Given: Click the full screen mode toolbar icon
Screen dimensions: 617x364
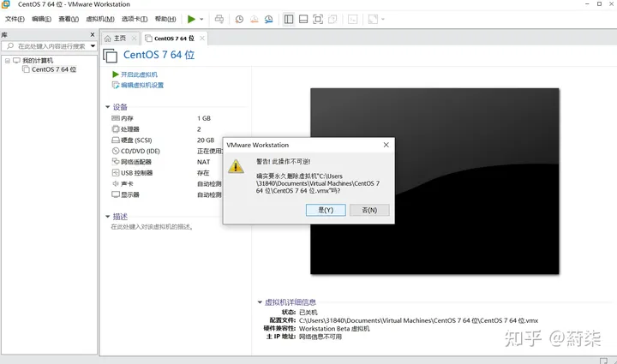Looking at the screenshot, I should click(318, 19).
